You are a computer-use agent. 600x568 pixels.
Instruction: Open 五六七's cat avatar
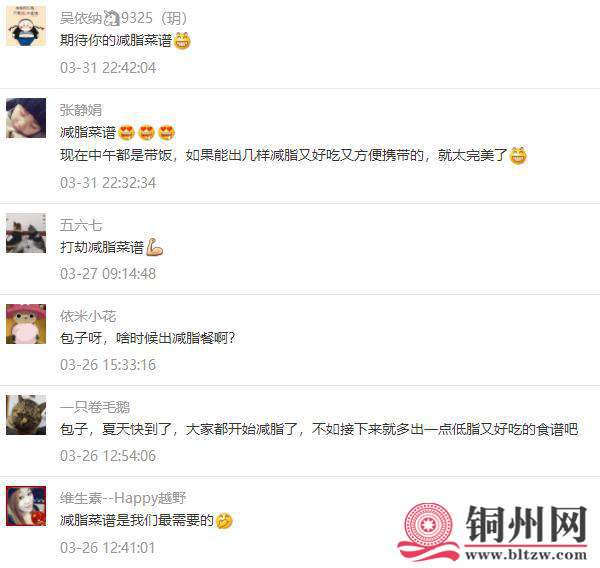pos(26,233)
